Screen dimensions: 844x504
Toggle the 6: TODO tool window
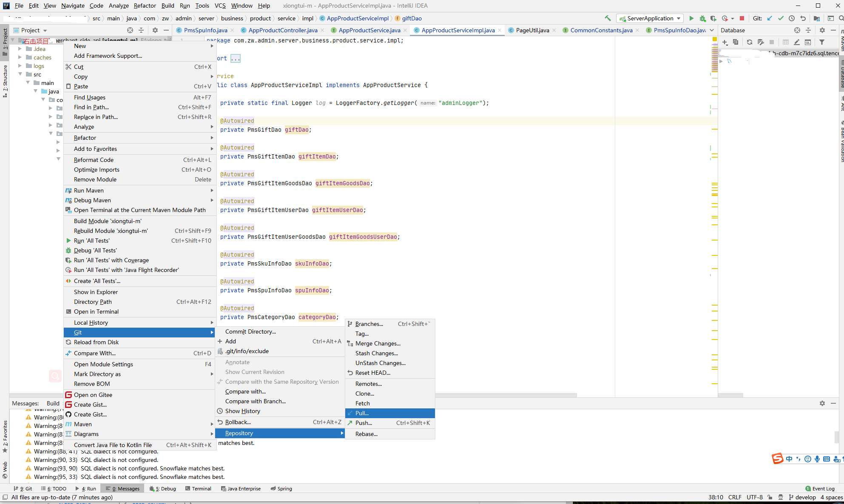[x=54, y=489]
